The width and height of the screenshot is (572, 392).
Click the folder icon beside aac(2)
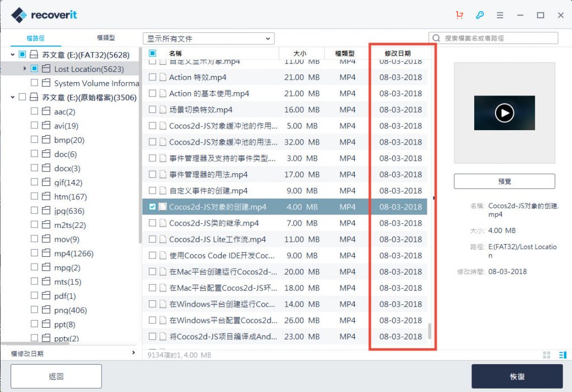point(46,111)
